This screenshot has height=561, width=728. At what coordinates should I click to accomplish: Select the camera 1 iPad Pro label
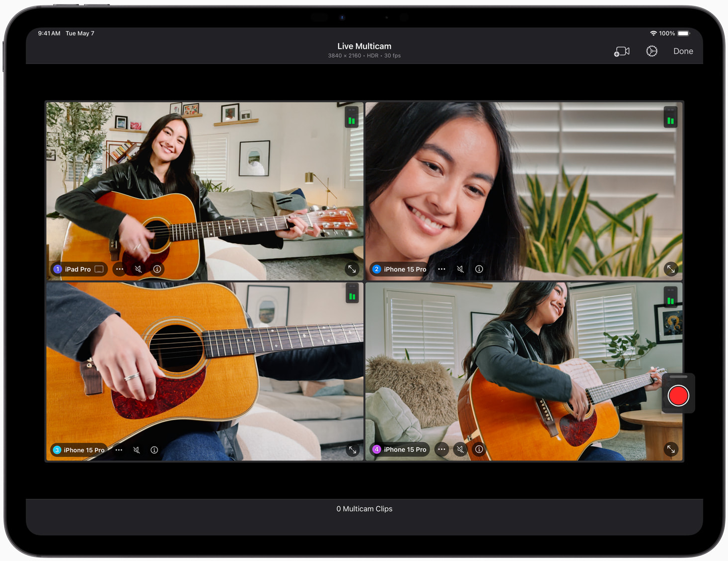(x=78, y=269)
